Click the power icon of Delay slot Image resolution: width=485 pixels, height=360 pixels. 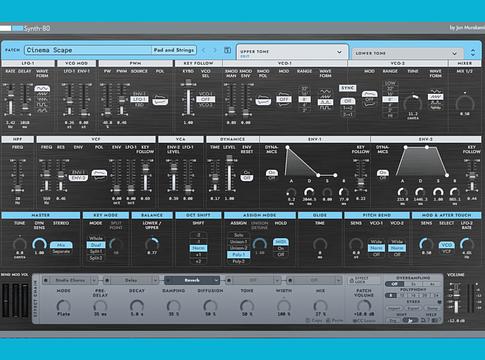[107, 280]
